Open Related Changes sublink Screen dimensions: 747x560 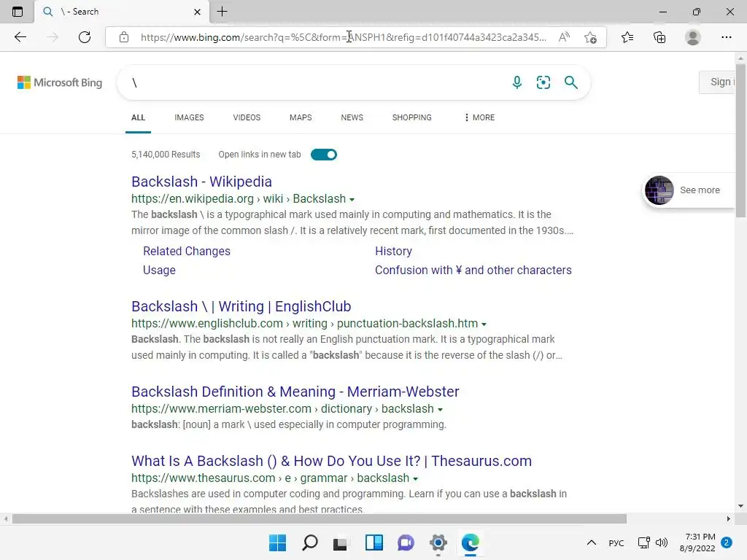click(x=187, y=251)
